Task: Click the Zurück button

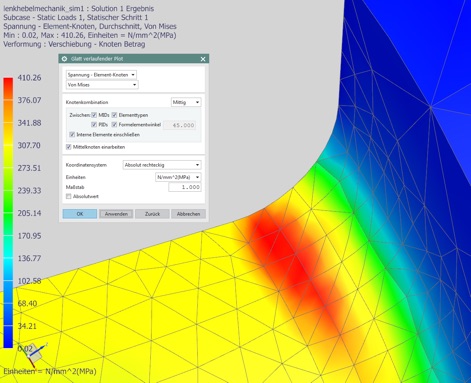Action: pos(152,214)
